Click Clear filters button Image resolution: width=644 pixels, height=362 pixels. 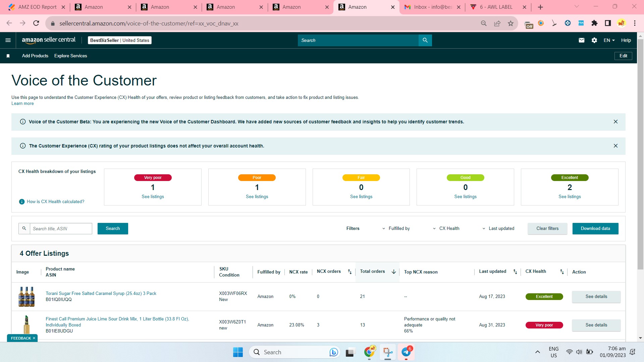(547, 229)
